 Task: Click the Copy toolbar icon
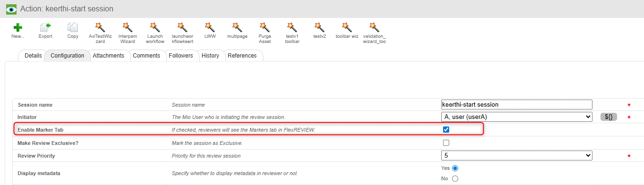73,28
